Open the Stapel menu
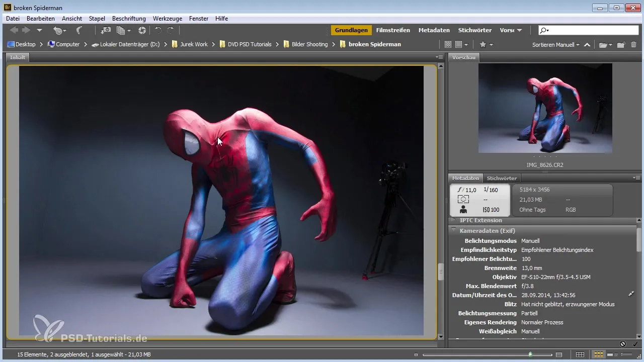This screenshot has height=362, width=644. click(x=97, y=19)
